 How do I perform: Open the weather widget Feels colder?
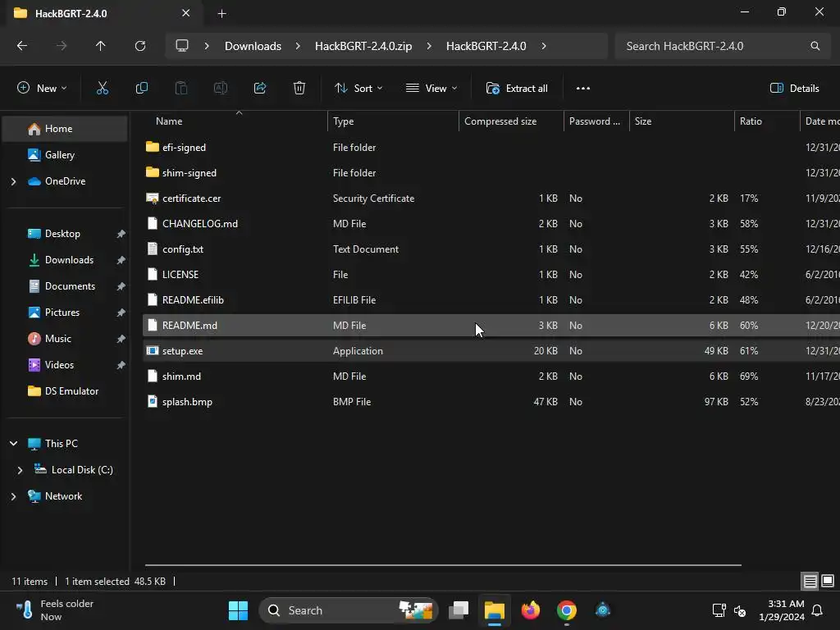point(55,610)
